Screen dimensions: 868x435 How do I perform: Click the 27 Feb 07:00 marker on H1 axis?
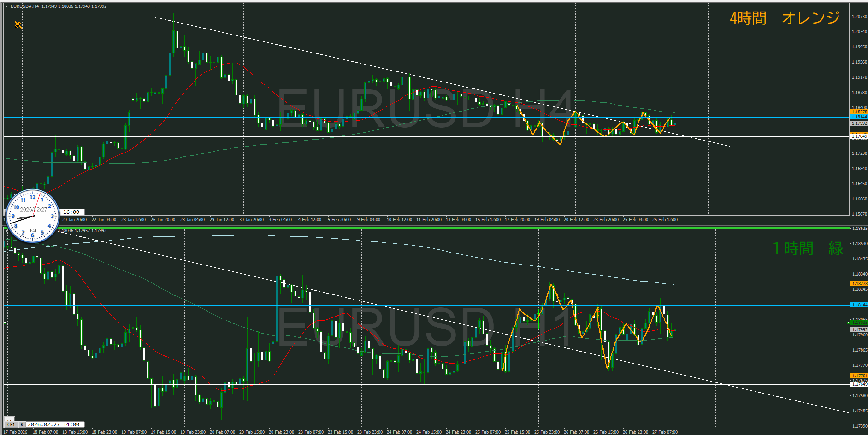pyautogui.click(x=665, y=432)
